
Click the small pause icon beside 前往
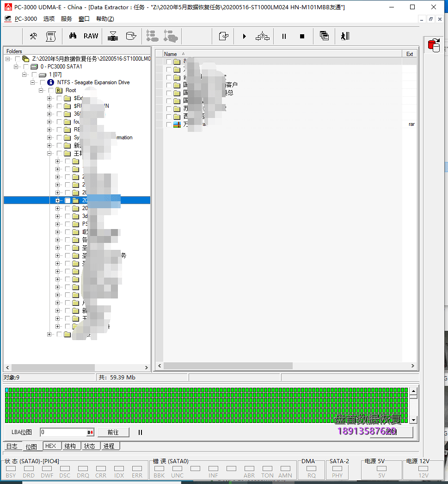(140, 433)
